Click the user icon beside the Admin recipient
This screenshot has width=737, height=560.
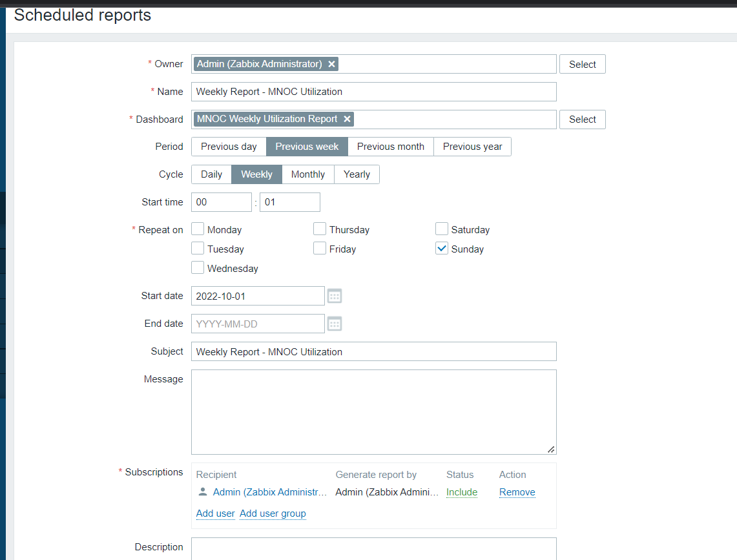click(203, 492)
